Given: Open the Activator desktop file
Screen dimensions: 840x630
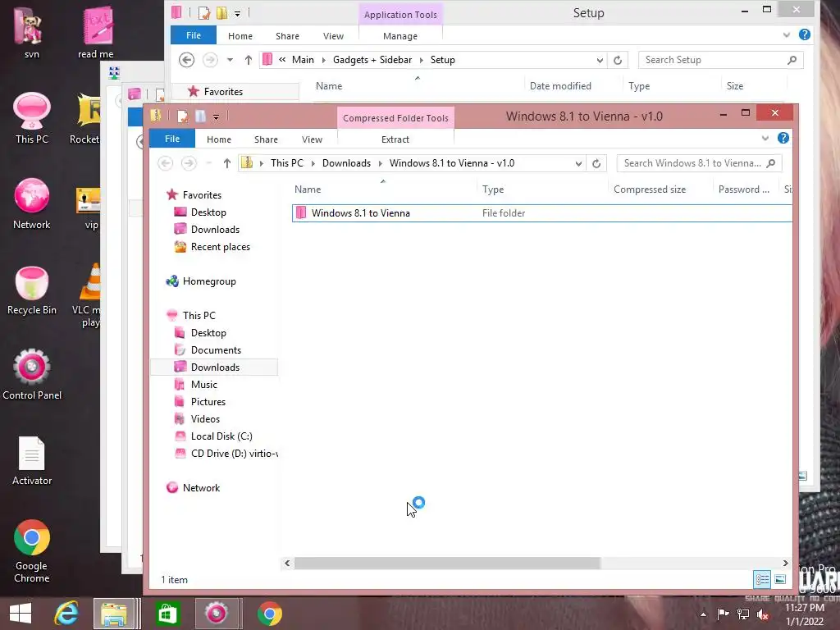Looking at the screenshot, I should [x=32, y=459].
